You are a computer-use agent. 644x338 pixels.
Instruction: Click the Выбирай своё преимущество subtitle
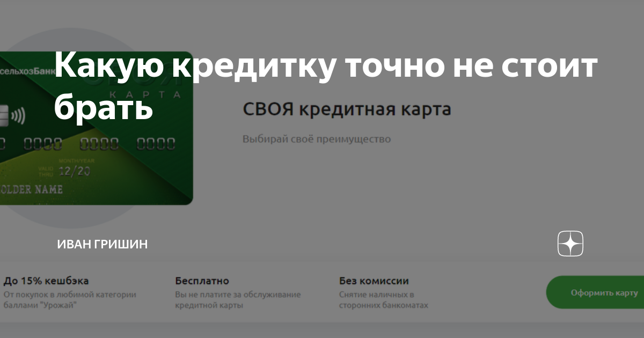pos(318,139)
